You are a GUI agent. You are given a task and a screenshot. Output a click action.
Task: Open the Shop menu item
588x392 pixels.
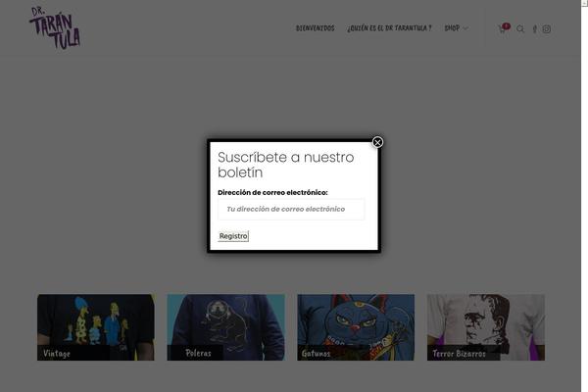point(452,28)
